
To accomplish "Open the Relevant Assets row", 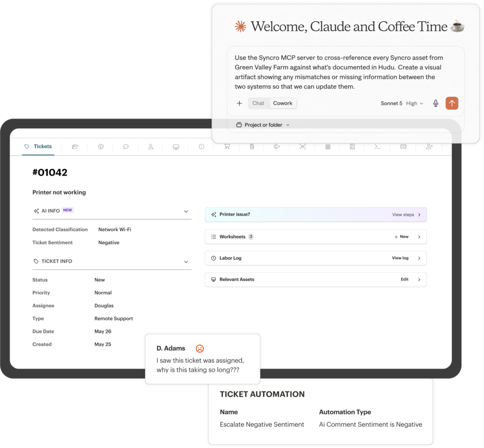I will (316, 279).
